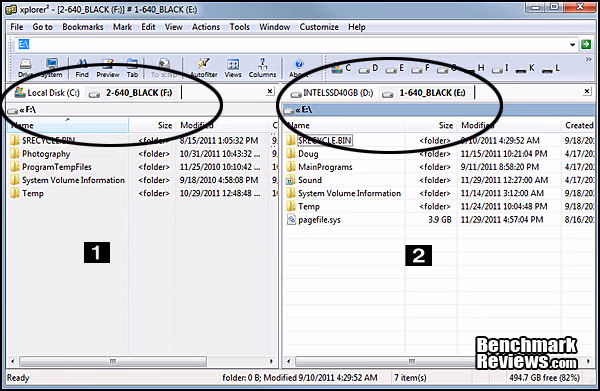Click the System toolbar icon
The width and height of the screenshot is (600, 391).
click(52, 68)
